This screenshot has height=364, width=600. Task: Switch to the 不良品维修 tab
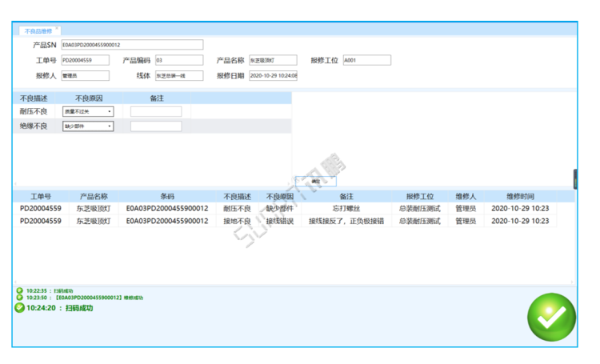click(38, 31)
